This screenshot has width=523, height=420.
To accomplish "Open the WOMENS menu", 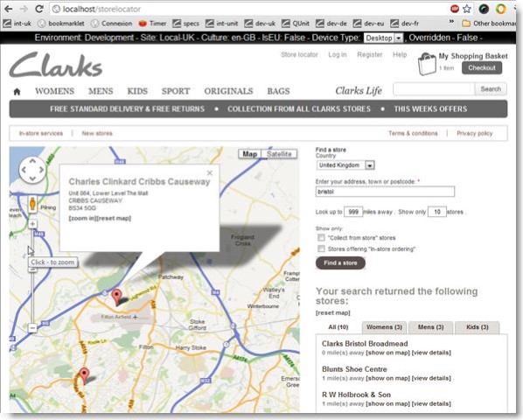I will 55,91.
